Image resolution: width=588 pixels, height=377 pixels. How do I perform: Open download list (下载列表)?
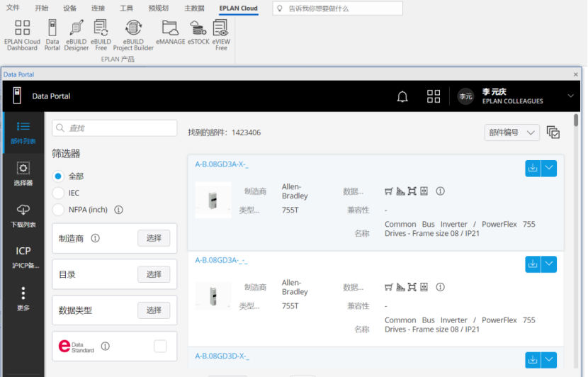(23, 215)
